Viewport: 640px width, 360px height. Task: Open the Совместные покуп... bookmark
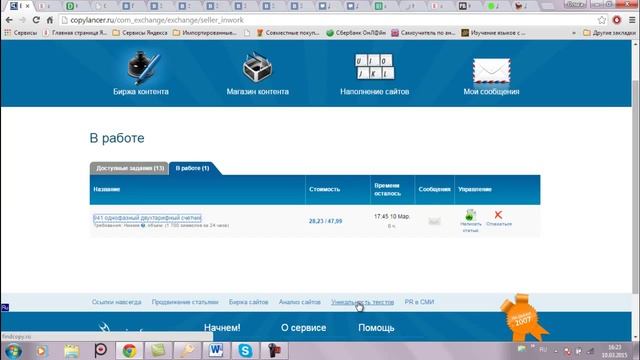coord(288,33)
